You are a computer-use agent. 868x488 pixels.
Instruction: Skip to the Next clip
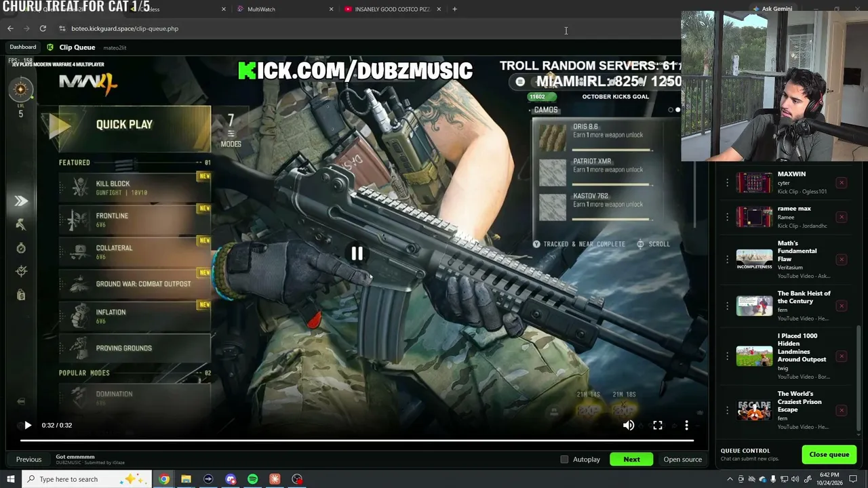pyautogui.click(x=631, y=460)
